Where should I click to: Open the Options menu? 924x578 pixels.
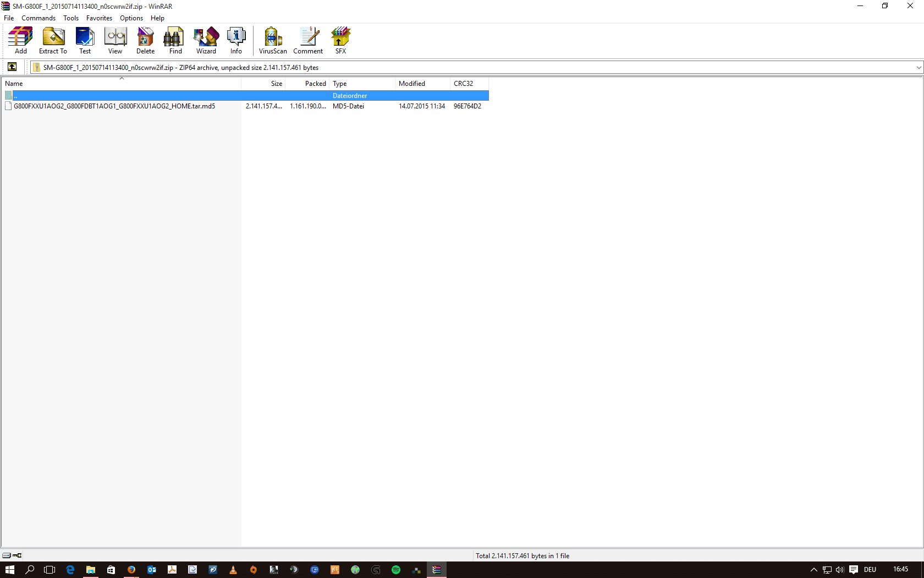[131, 18]
